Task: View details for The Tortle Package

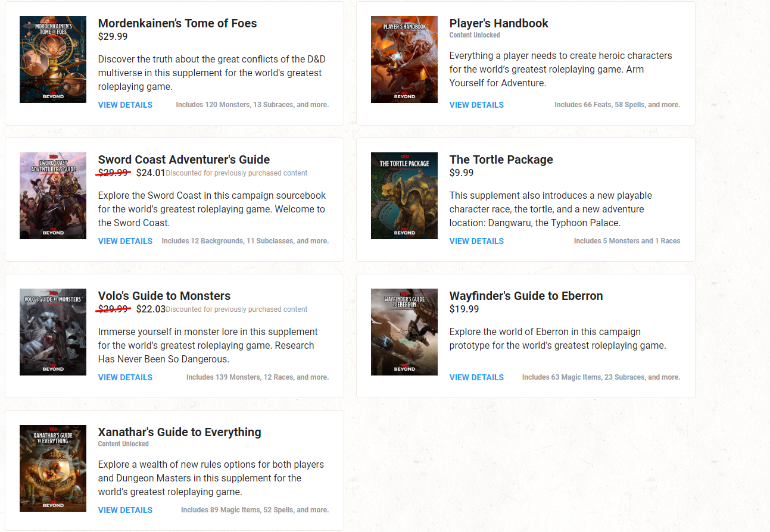Action: pyautogui.click(x=476, y=241)
